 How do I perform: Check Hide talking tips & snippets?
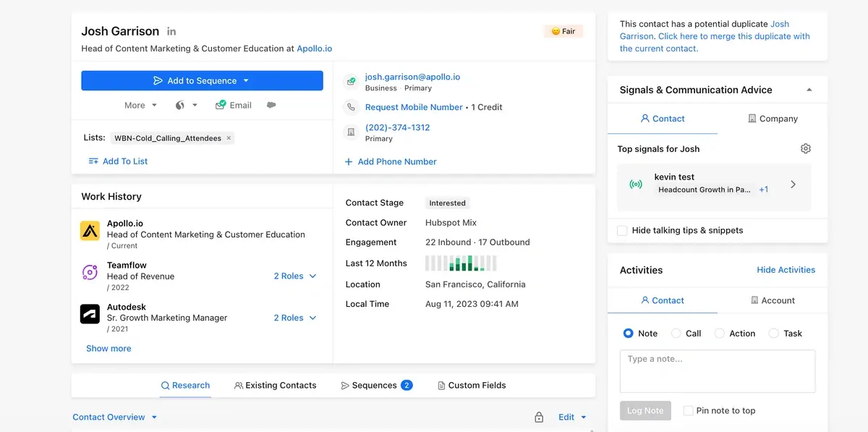tap(622, 230)
